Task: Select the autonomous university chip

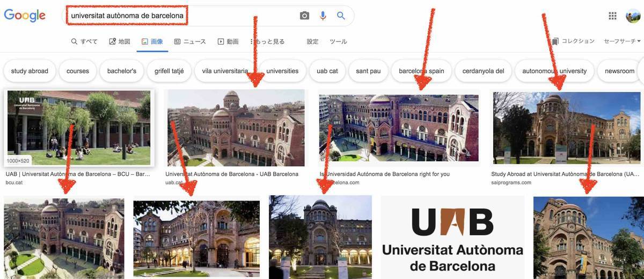Action: [554, 71]
